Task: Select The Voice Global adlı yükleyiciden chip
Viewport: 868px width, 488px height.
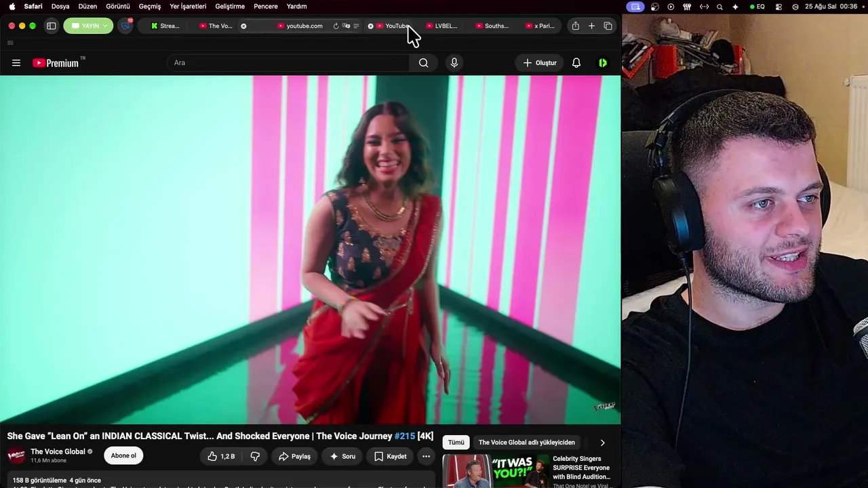Action: pyautogui.click(x=527, y=443)
